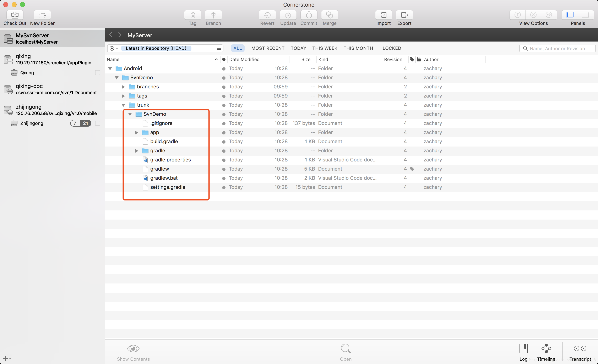The height and width of the screenshot is (364, 598).
Task: Collapse the top-level SvnDemo folder
Action: (117, 78)
